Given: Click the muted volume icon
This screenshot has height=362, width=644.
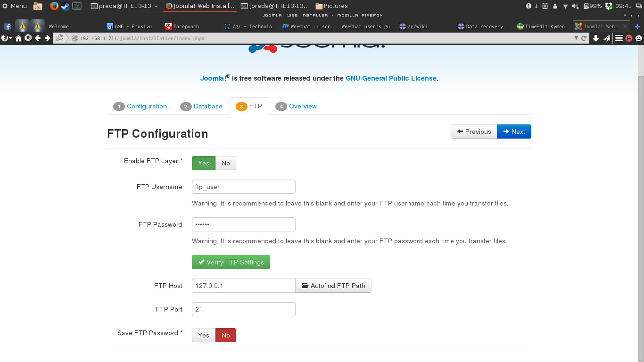Looking at the screenshot, I should 575,6.
